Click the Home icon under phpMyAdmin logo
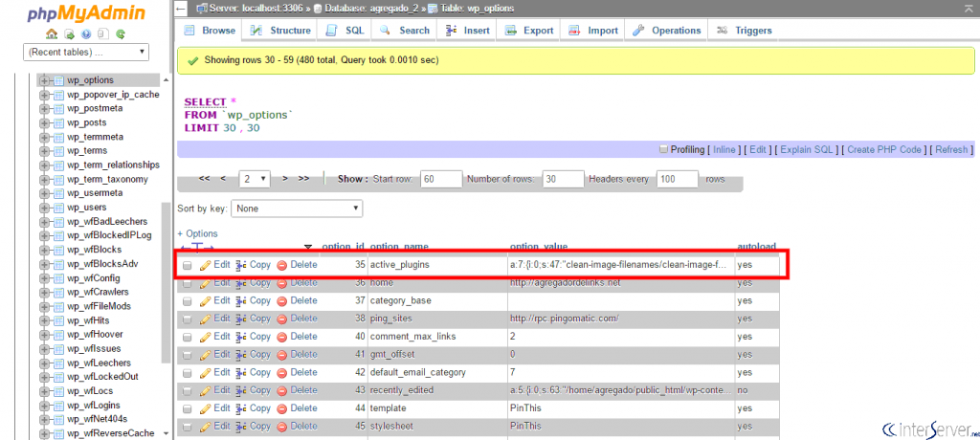 pyautogui.click(x=52, y=34)
